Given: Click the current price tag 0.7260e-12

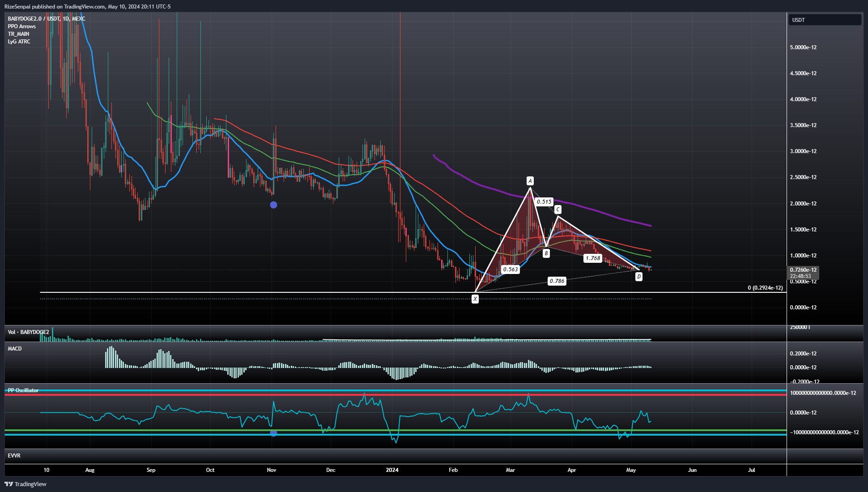Looking at the screenshot, I should 803,270.
